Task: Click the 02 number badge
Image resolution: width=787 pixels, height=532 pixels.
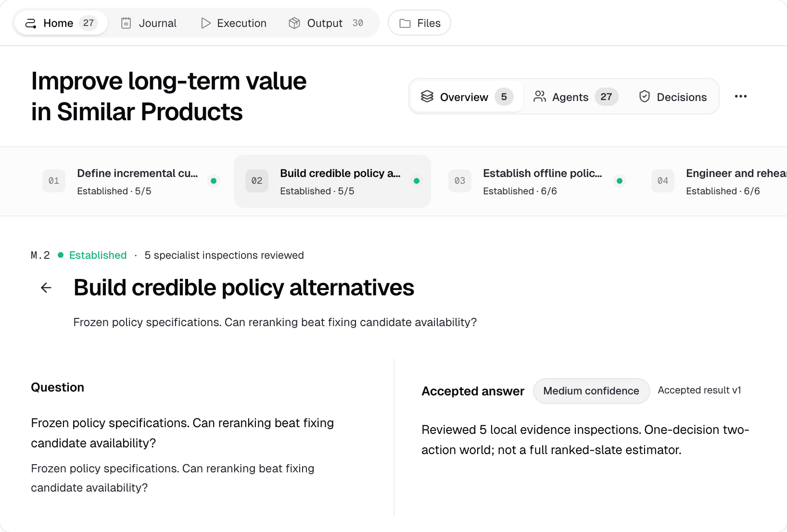Action: pyautogui.click(x=257, y=181)
